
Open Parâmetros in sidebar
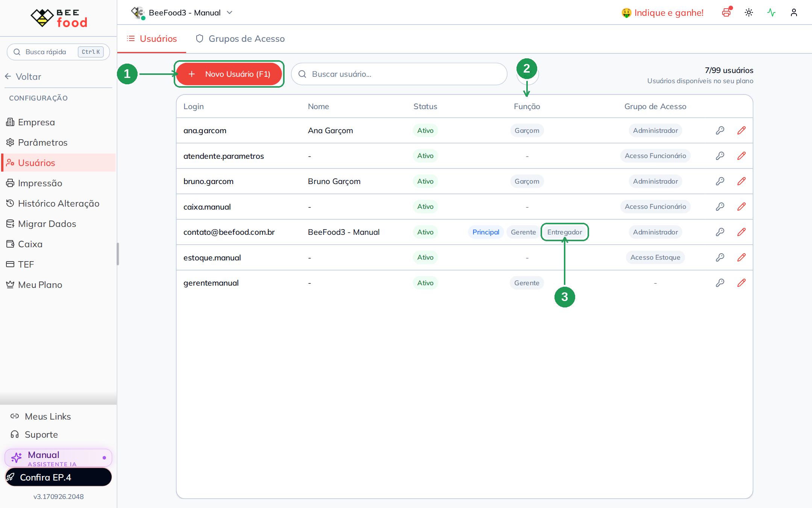58,143
